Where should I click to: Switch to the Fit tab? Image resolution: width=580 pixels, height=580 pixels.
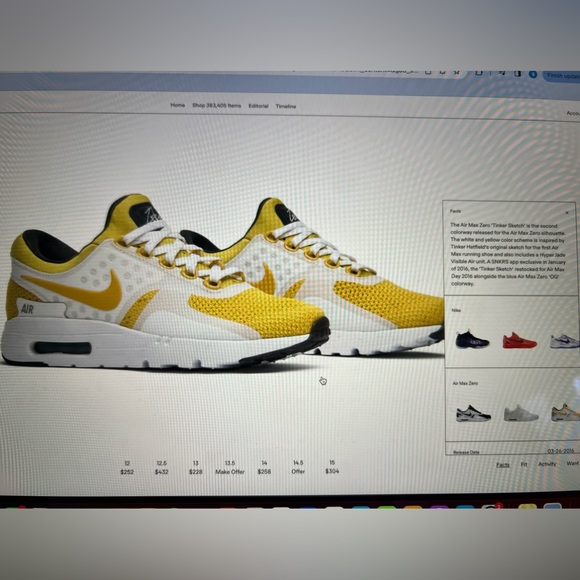click(524, 464)
